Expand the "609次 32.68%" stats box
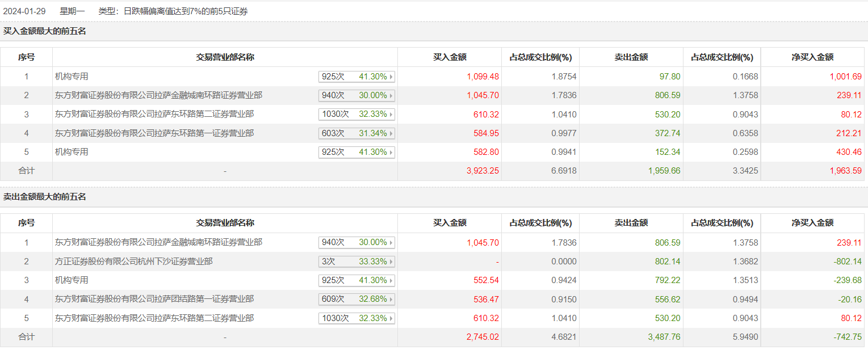The image size is (868, 350). tap(391, 300)
